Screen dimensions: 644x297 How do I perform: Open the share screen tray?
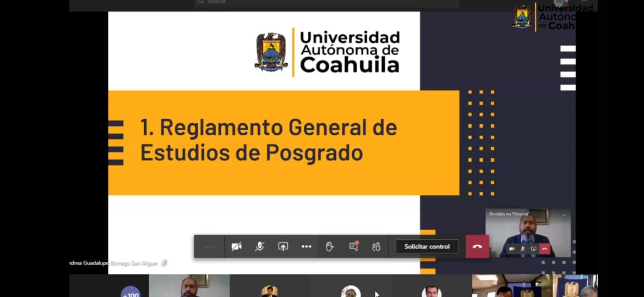(x=283, y=246)
